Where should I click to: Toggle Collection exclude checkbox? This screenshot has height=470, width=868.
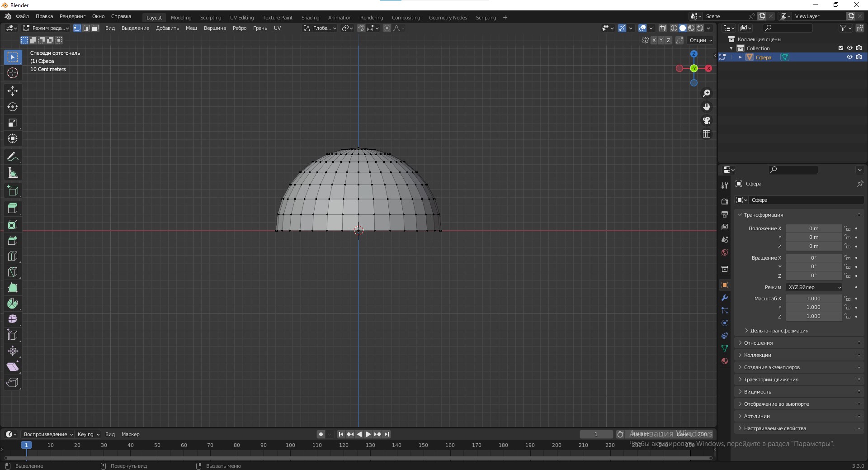(841, 48)
